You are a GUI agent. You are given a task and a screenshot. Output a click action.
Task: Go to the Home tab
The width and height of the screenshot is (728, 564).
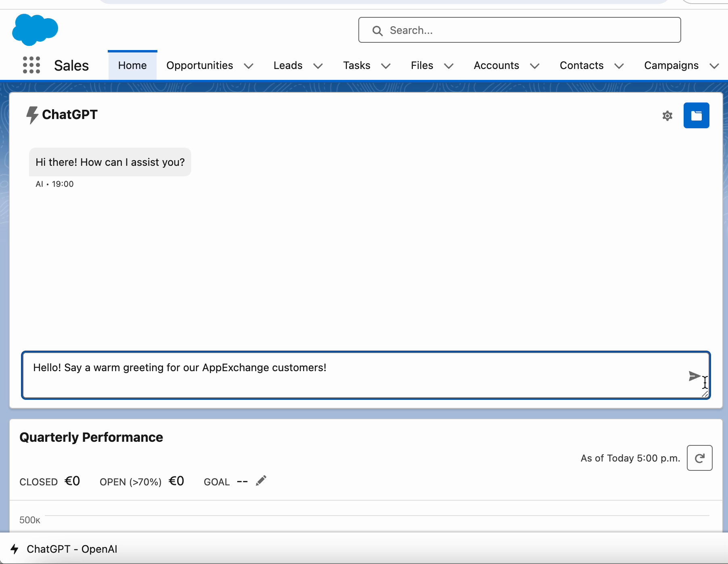click(x=132, y=65)
